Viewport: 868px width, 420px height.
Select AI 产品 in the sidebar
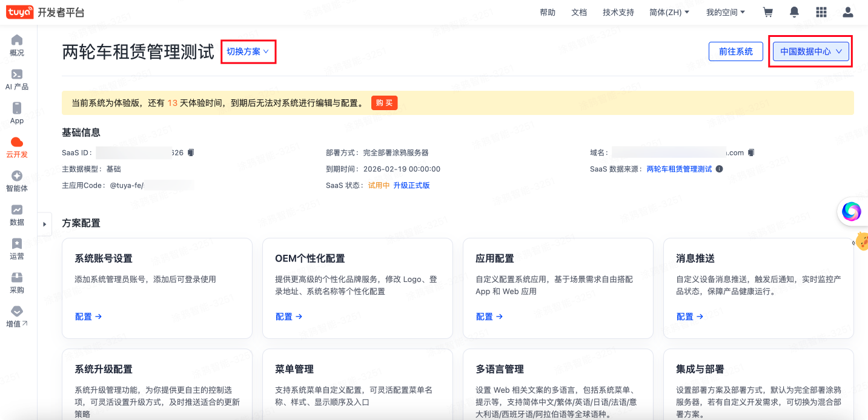point(16,80)
